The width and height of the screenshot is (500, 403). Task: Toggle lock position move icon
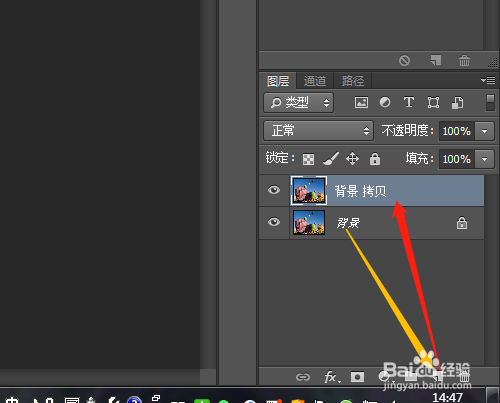click(x=352, y=159)
